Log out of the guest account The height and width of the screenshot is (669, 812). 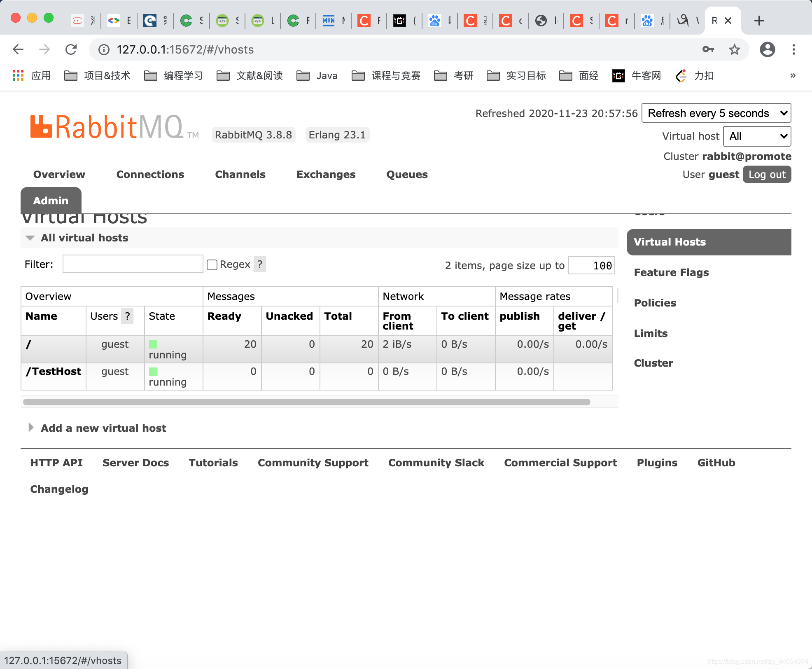pyautogui.click(x=767, y=174)
